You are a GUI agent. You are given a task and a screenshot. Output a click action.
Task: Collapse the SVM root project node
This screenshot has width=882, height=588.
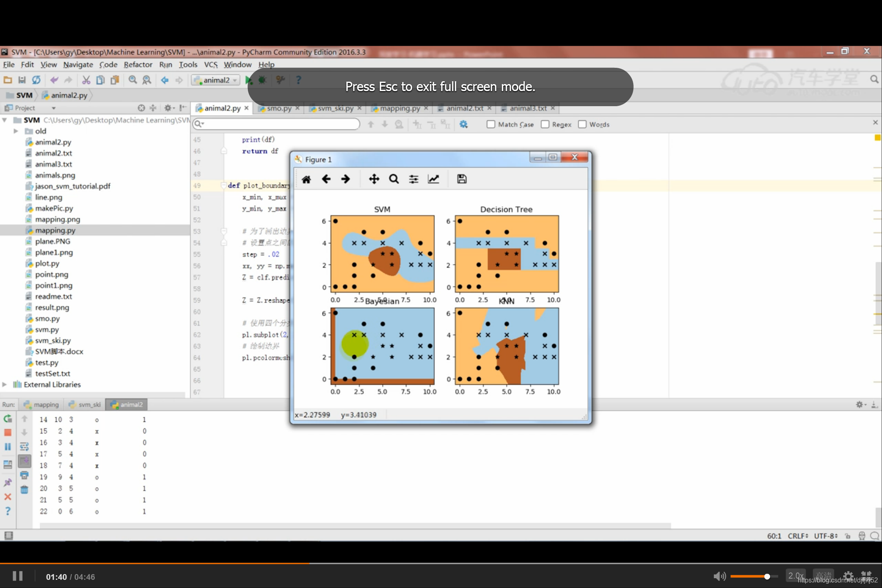[x=4, y=120]
